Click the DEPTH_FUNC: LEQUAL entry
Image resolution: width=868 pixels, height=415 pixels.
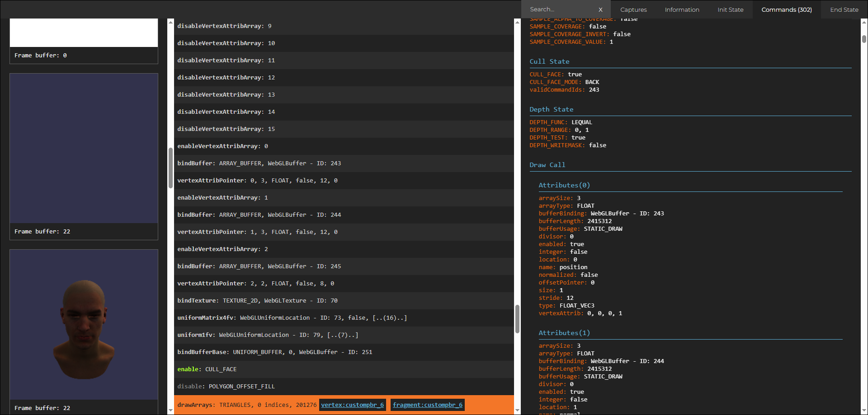(x=561, y=122)
